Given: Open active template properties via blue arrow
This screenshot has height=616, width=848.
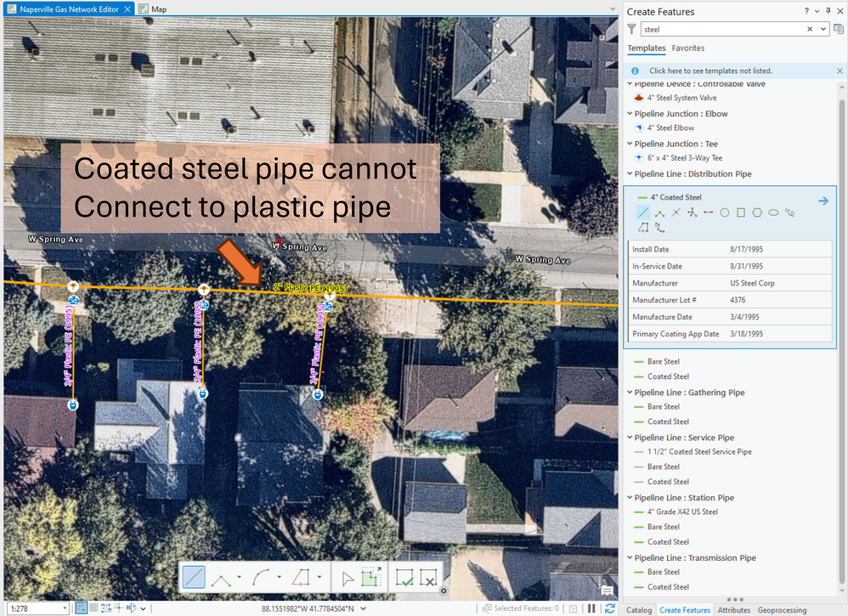Looking at the screenshot, I should tap(824, 199).
